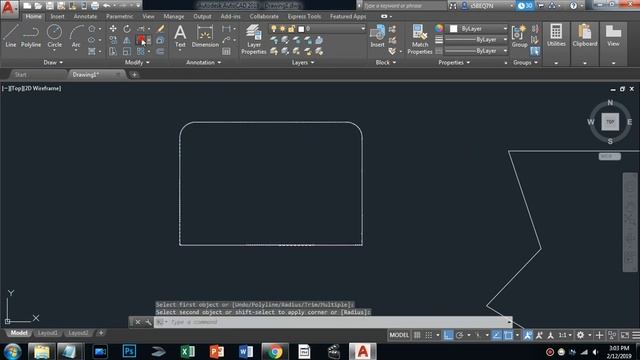Click the Help question mark icon

tap(573, 6)
